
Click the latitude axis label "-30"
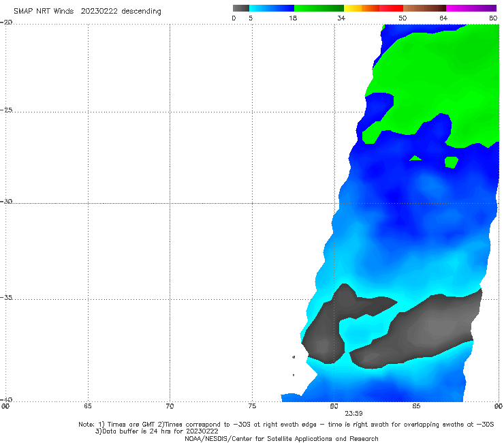[x=6, y=201]
